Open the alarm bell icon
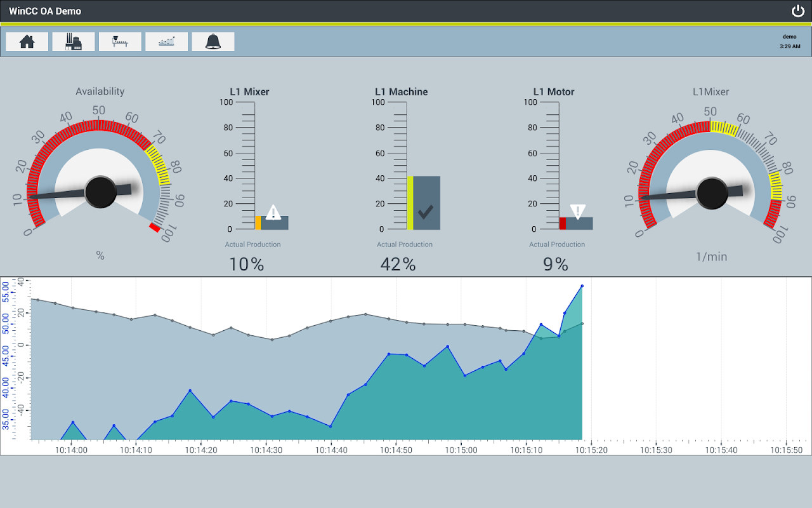This screenshot has width=812, height=508. coord(213,41)
